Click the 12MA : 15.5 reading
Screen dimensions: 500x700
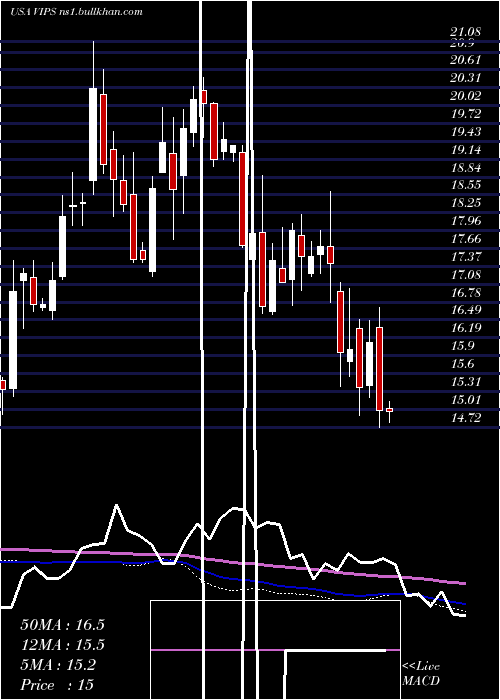(62, 645)
